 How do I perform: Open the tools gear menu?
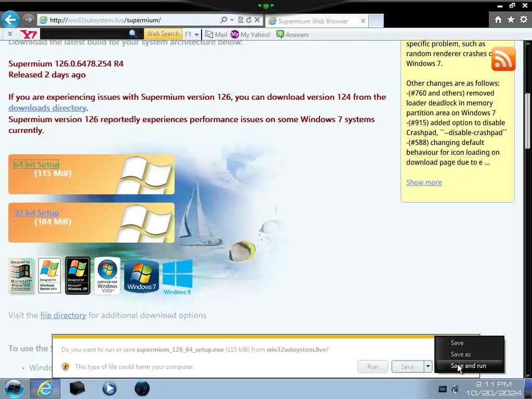tap(524, 20)
